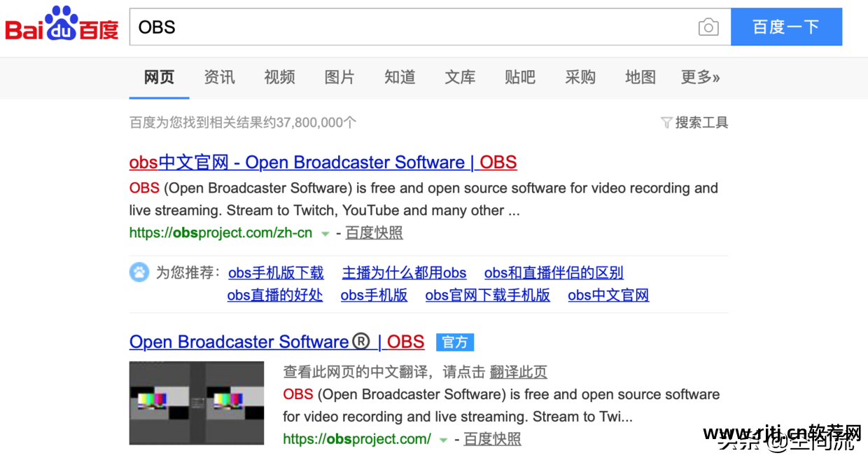Screen dimensions: 868x465
Task: Open result obs中文官网 - Open Broadcaster Software
Action: click(x=323, y=162)
